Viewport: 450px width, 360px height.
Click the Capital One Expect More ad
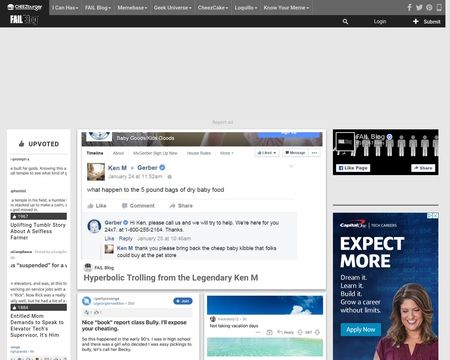[385, 286]
